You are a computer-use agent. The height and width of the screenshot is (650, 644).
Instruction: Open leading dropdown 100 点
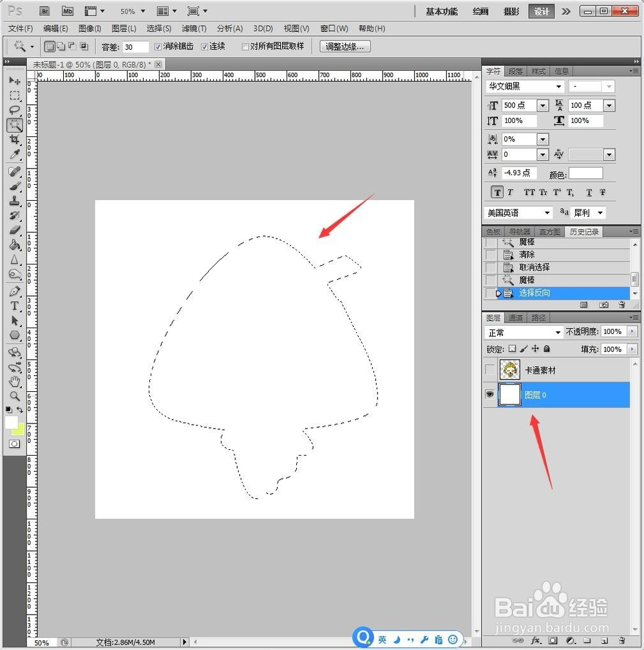point(609,106)
